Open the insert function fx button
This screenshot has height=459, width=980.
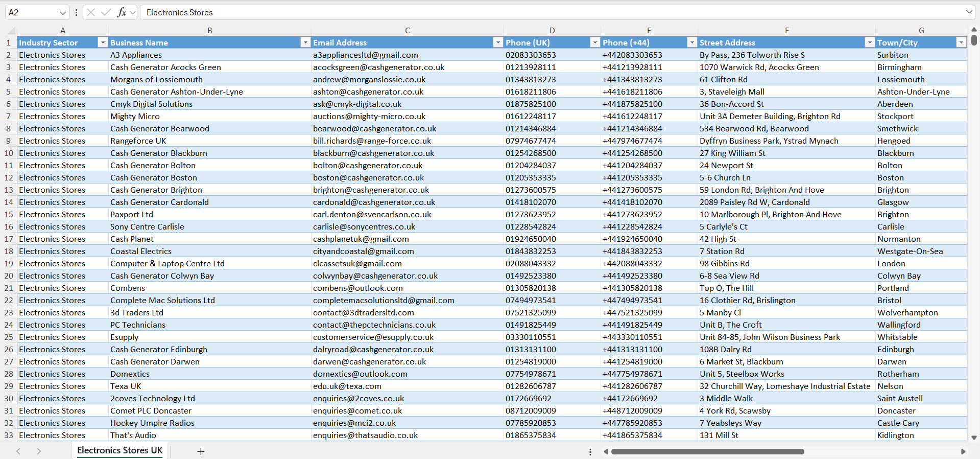click(122, 12)
